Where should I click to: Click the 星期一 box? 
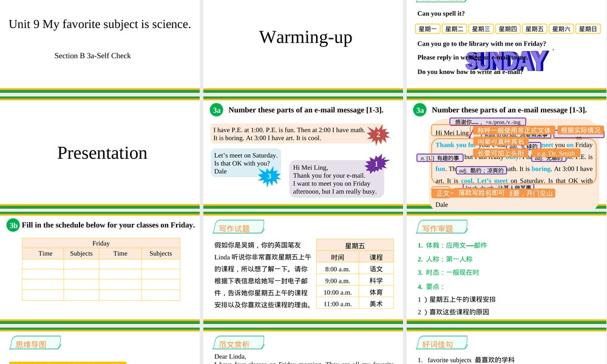point(427,29)
